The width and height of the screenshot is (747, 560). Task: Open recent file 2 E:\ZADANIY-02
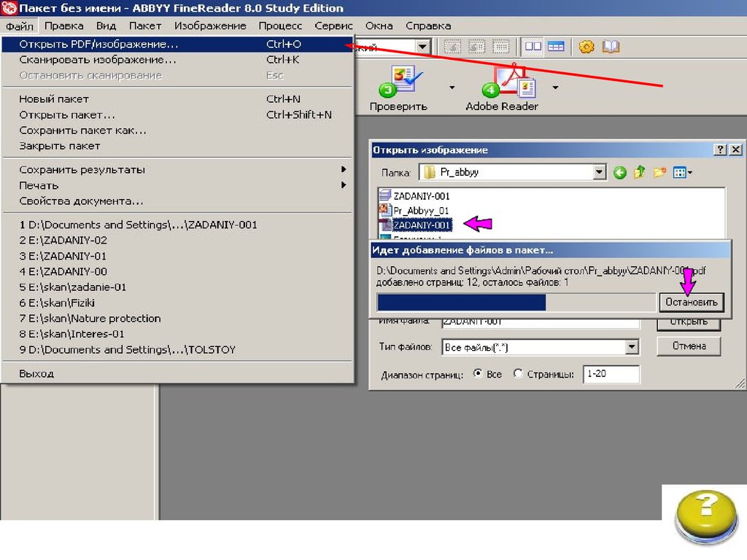(177, 241)
